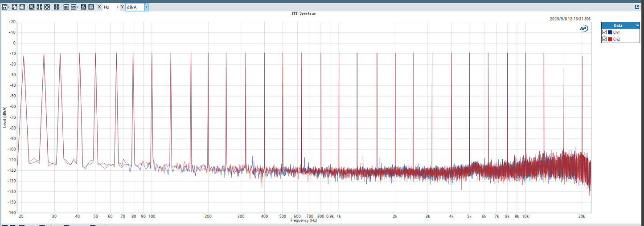Open graph settings gear icon
The width and height of the screenshot is (644, 226).
click(x=91, y=7)
